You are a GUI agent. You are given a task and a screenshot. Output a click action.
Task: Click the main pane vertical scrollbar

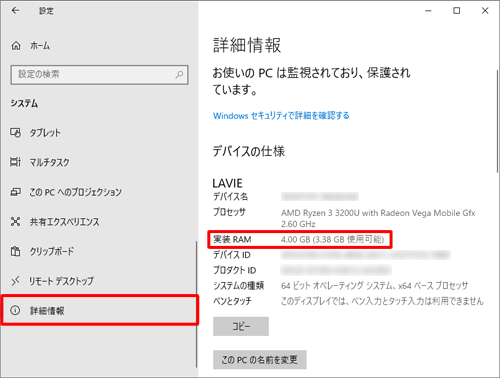498,121
